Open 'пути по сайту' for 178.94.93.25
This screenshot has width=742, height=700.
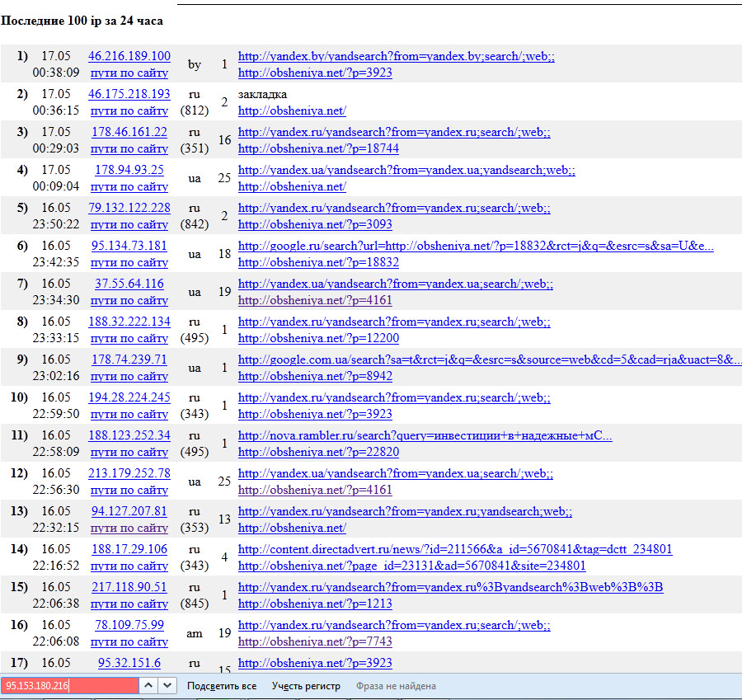pyautogui.click(x=129, y=186)
